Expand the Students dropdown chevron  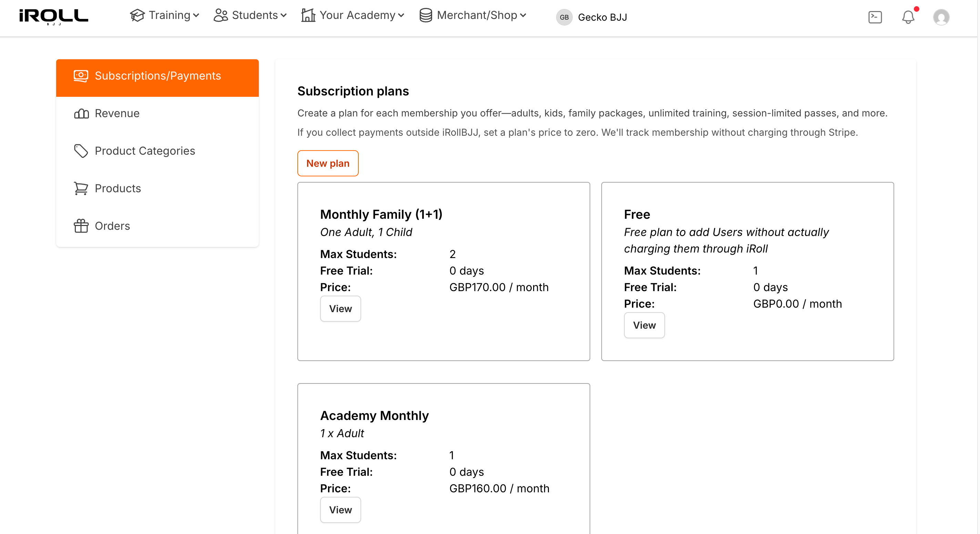(x=284, y=16)
